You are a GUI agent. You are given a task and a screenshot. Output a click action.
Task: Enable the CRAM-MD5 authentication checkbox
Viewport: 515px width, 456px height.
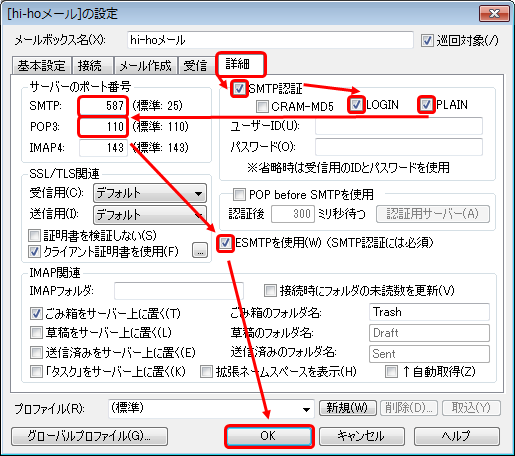tap(262, 106)
